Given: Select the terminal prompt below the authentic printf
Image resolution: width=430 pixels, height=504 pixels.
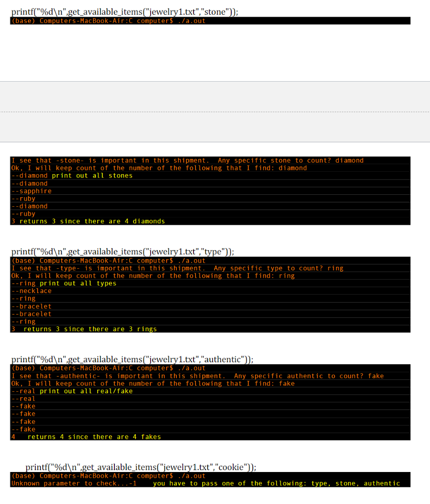Looking at the screenshot, I should (x=108, y=368).
